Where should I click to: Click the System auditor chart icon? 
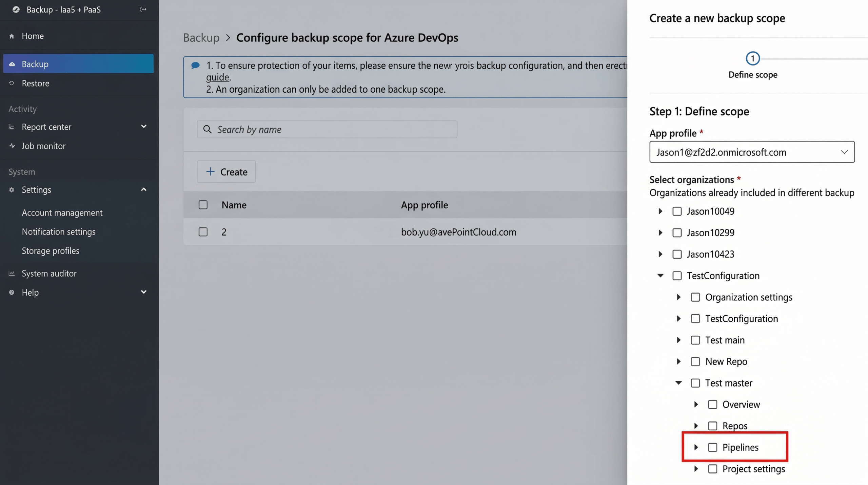12,273
